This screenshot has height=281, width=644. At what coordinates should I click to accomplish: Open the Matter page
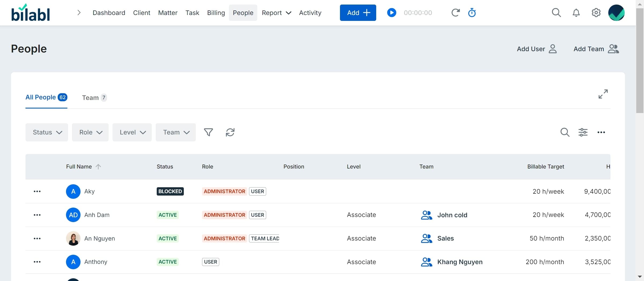[x=168, y=13]
